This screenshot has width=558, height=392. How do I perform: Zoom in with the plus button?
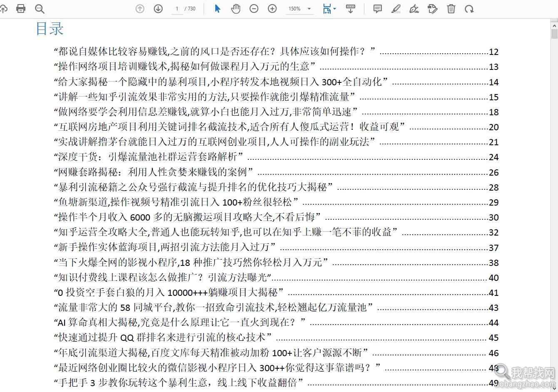point(272,8)
